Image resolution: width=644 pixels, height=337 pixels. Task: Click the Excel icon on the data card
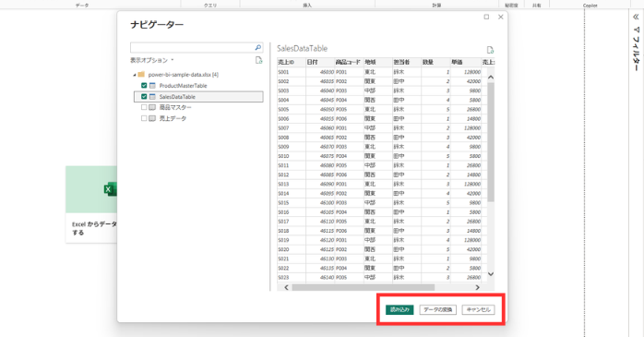pyautogui.click(x=110, y=189)
